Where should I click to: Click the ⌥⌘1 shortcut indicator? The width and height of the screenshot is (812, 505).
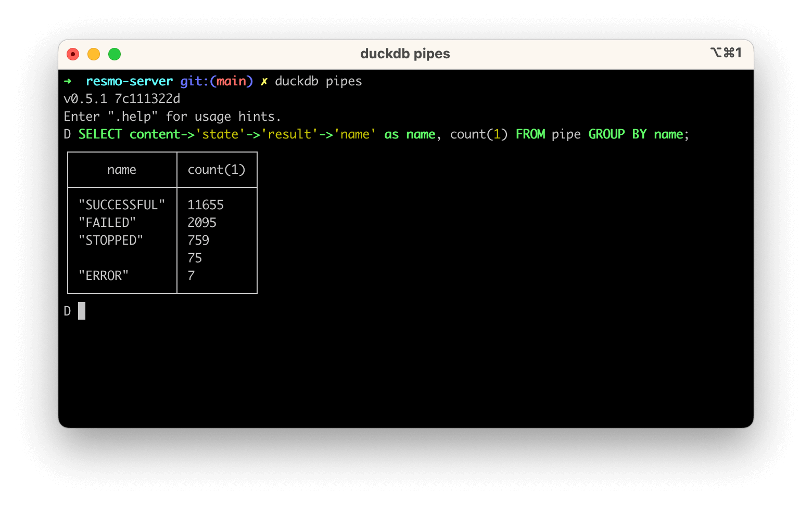[x=726, y=53]
